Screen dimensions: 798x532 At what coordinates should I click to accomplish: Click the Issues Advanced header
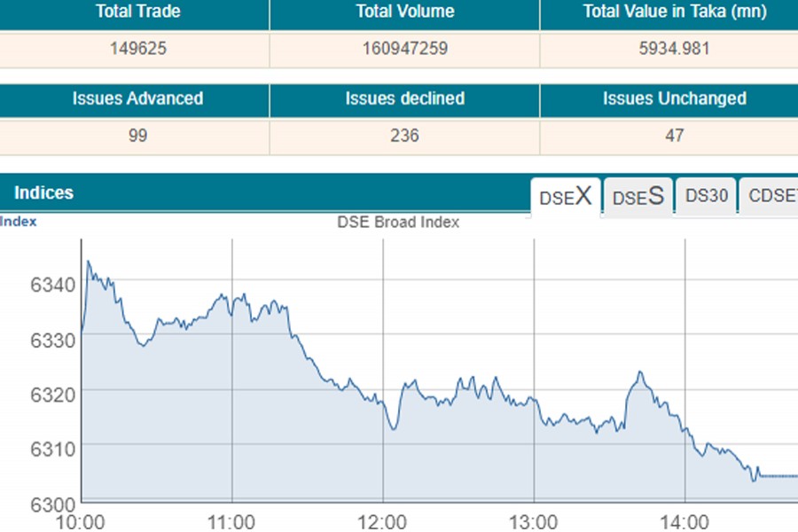137,98
